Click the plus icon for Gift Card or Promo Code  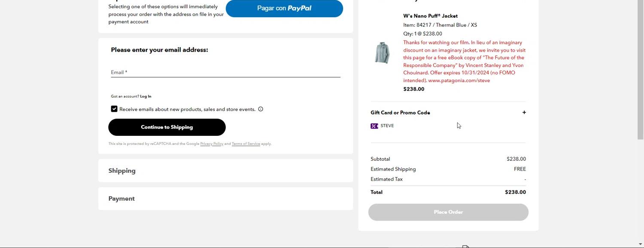pos(524,113)
